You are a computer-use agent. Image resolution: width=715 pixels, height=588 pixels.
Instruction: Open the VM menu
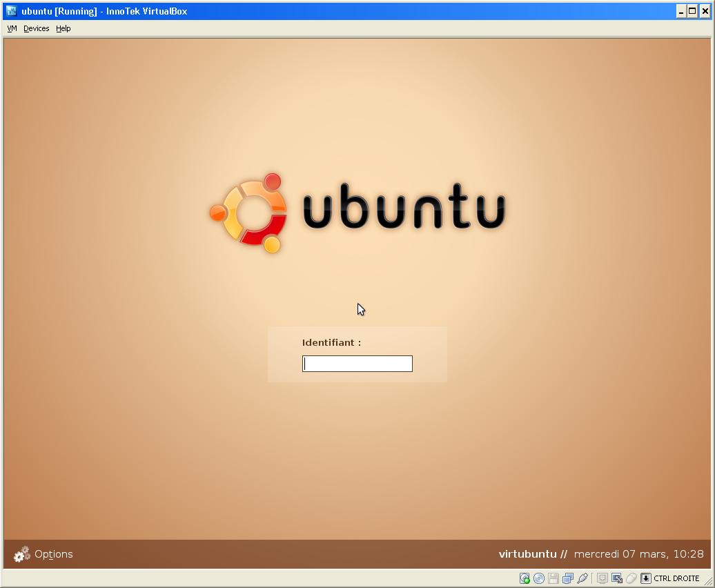click(x=12, y=28)
